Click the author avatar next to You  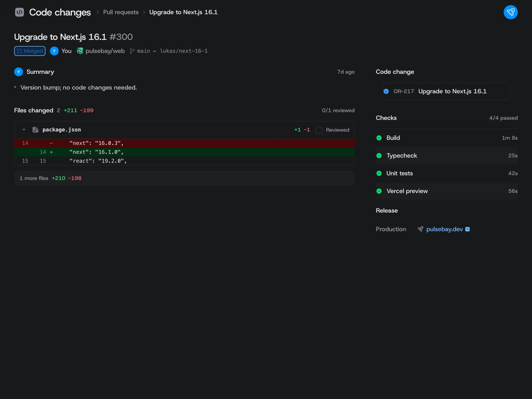pos(54,51)
